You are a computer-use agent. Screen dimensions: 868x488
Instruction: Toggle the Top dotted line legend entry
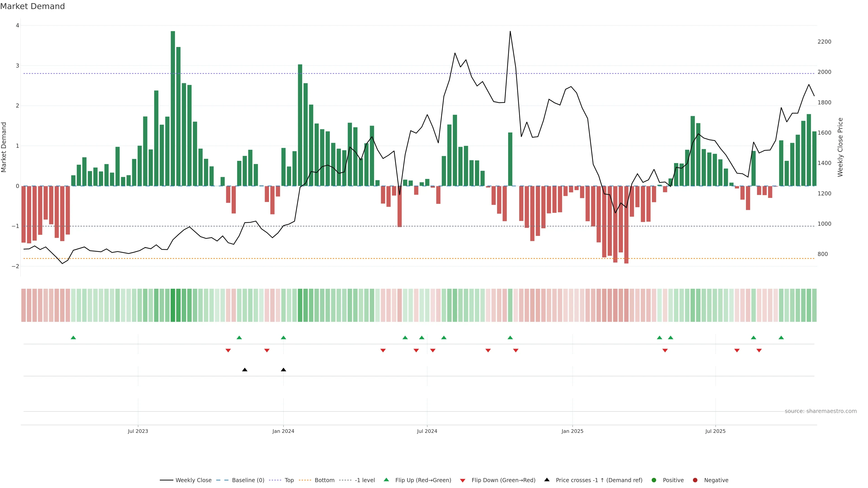point(289,480)
